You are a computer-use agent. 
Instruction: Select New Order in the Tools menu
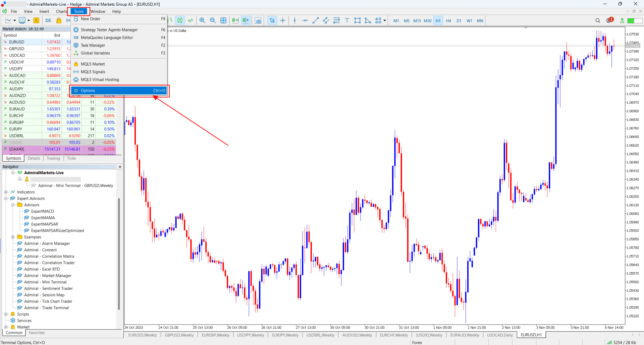(x=119, y=19)
